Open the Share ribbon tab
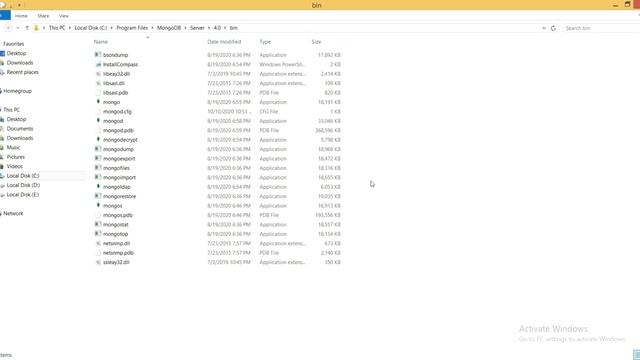Viewport: 640px width, 360px height. tap(43, 16)
